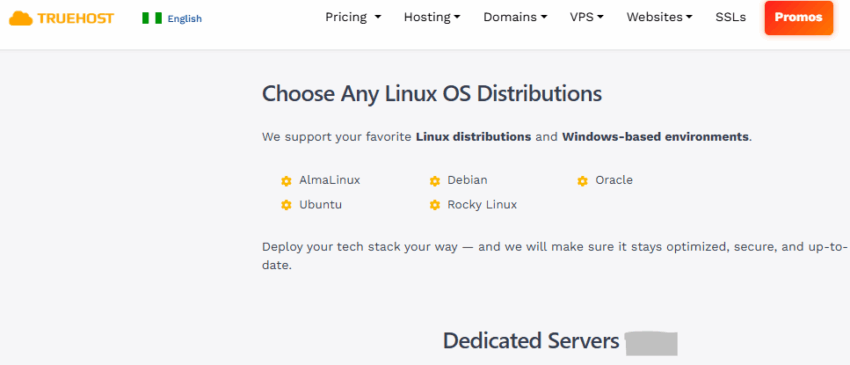Image resolution: width=850 pixels, height=365 pixels.
Task: Click the 'Choose Any Linux OS Distributions' heading
Action: [432, 94]
